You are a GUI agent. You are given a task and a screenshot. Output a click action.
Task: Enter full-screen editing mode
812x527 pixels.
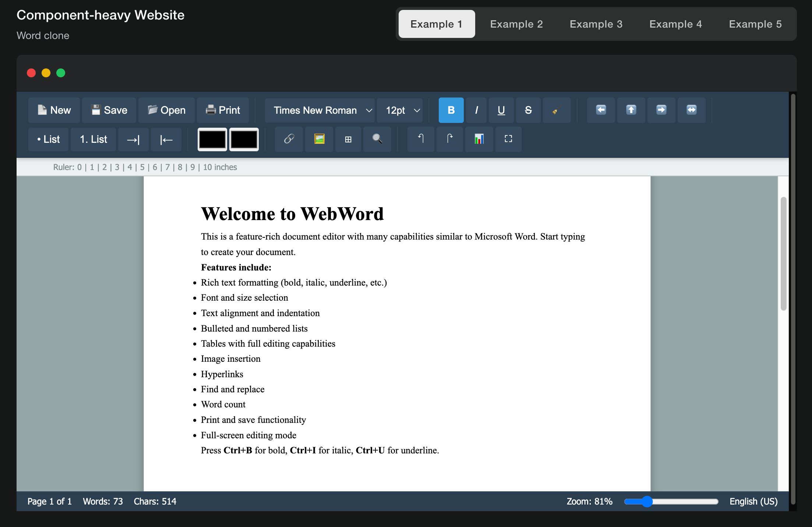508,139
